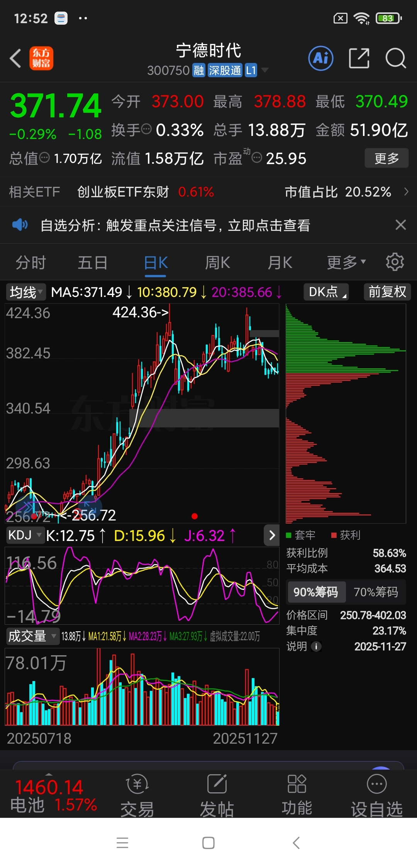Tap the 市值占比 20.52% text
Image resolution: width=417 pixels, height=868 pixels.
point(338,192)
